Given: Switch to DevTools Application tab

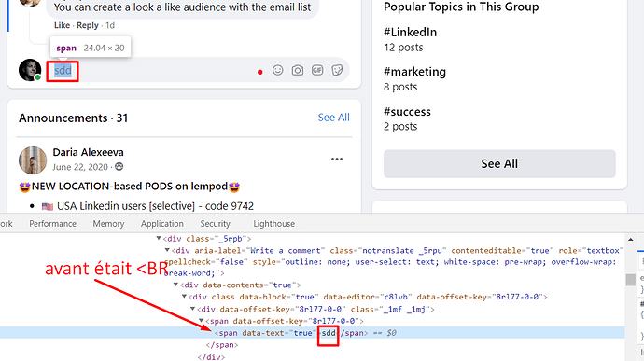Looking at the screenshot, I should click(x=162, y=224).
